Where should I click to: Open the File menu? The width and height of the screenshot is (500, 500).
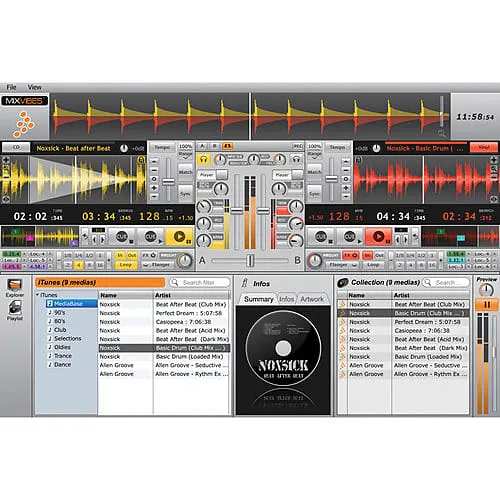[11, 87]
